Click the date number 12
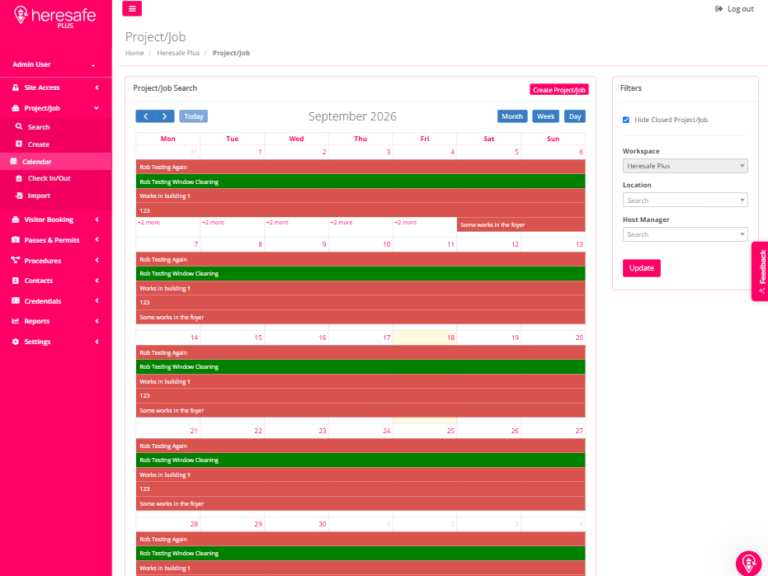 [x=515, y=244]
